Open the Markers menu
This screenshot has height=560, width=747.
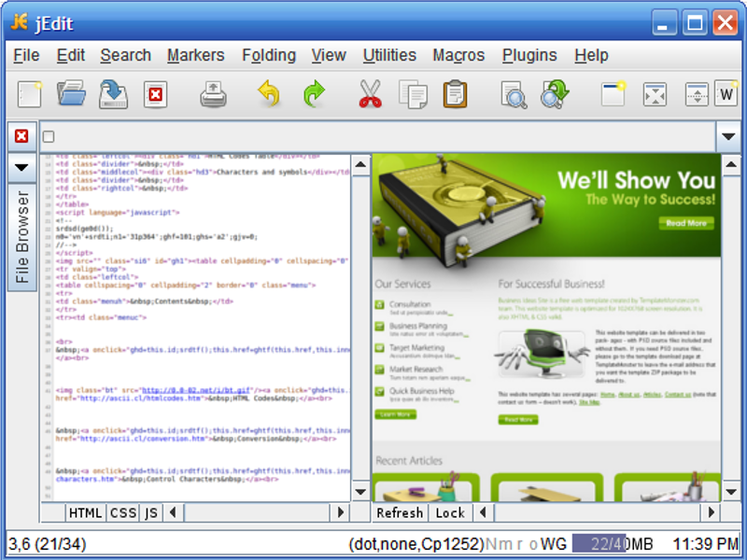click(x=196, y=55)
